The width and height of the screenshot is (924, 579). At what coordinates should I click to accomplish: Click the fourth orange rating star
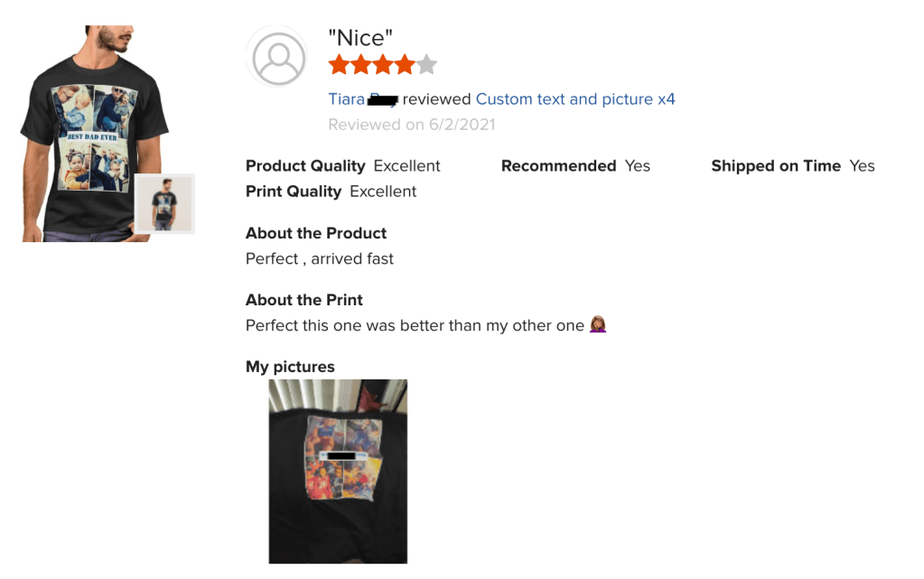click(x=405, y=64)
